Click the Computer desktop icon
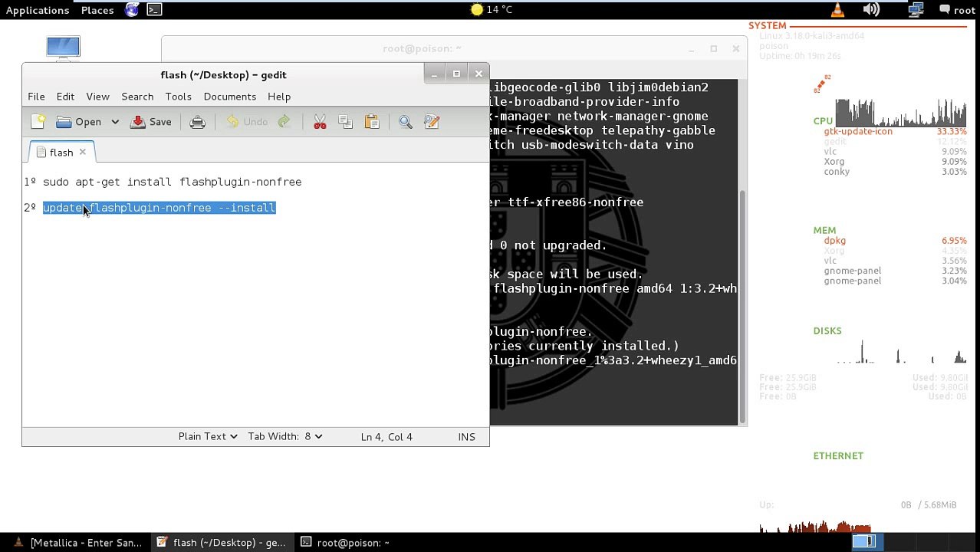The height and width of the screenshot is (552, 980). (63, 48)
